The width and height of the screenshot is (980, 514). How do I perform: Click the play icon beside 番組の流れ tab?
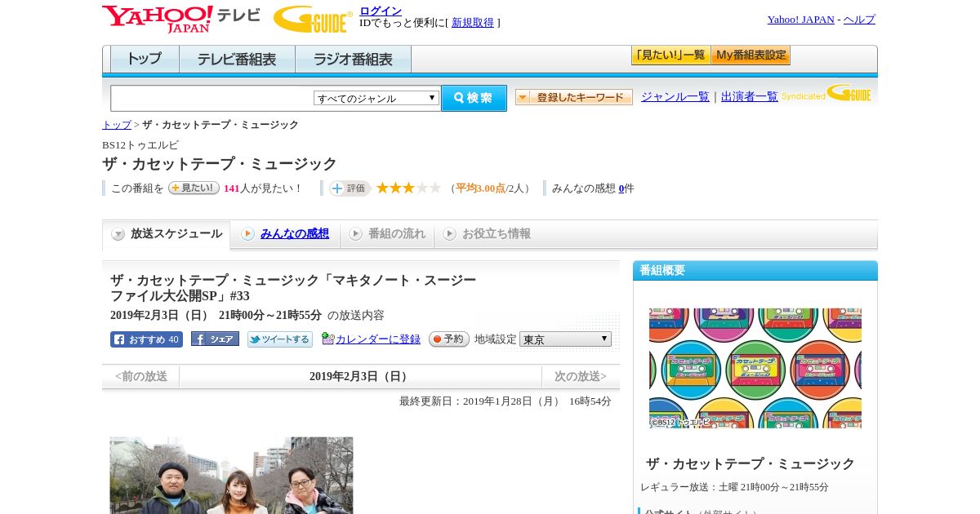tap(355, 234)
